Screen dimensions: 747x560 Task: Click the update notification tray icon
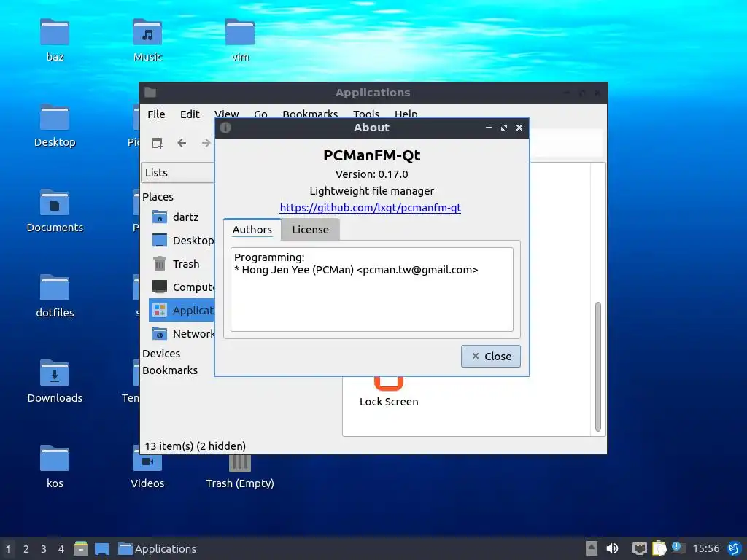[x=678, y=548]
